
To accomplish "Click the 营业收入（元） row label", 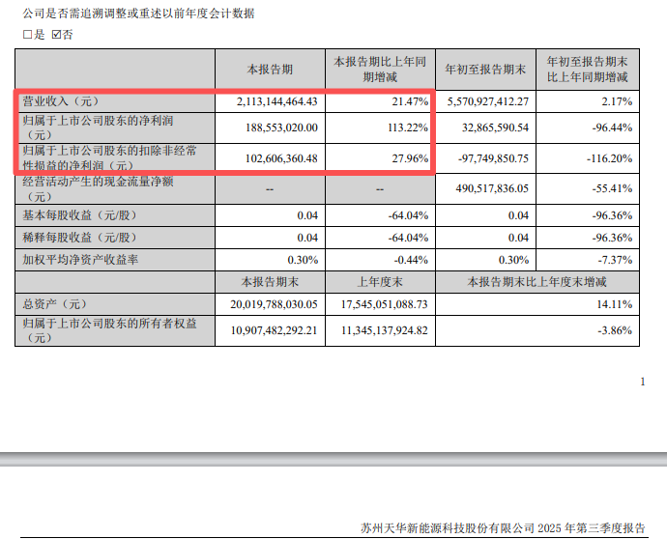I will pyautogui.click(x=61, y=102).
